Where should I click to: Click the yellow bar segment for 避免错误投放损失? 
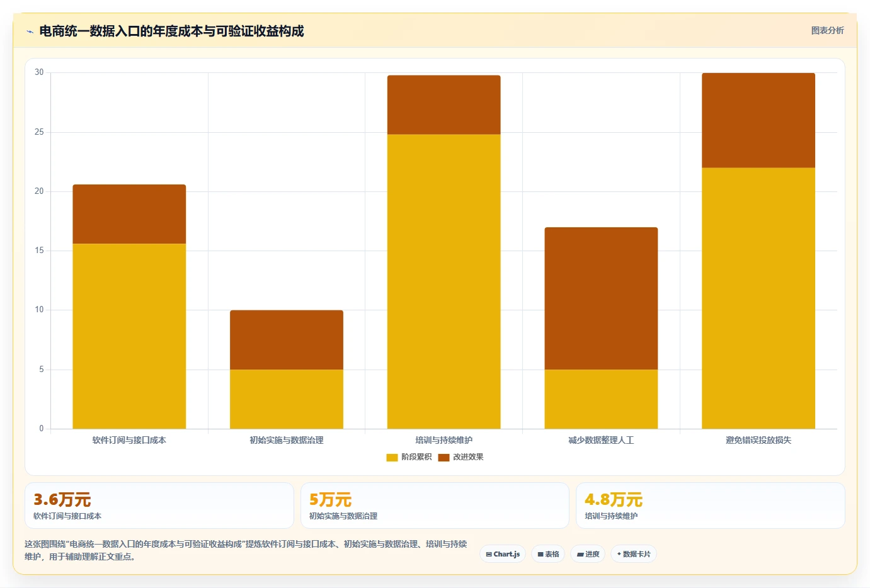(758, 298)
